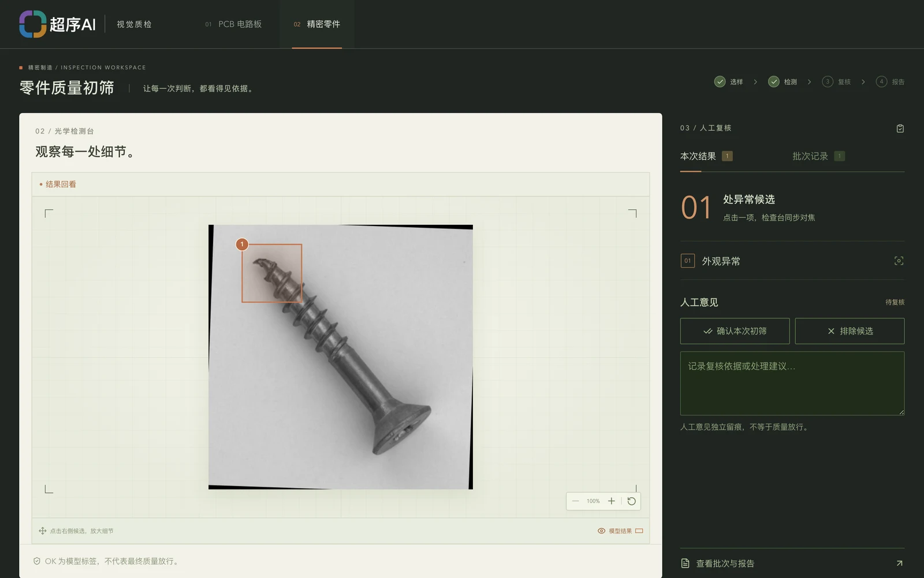Click the 超序AI logo icon
Screen dimensions: 924x578
32,24
